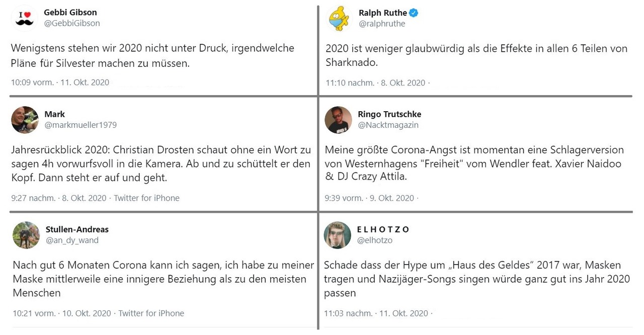
Task: Visit the @GebbiGibson handle
Action: tap(72, 23)
